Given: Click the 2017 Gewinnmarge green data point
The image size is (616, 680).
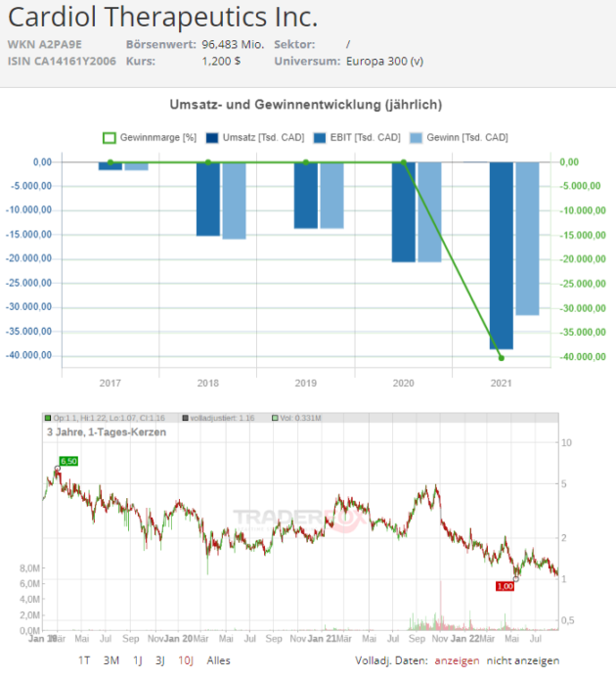Looking at the screenshot, I should pos(110,162).
